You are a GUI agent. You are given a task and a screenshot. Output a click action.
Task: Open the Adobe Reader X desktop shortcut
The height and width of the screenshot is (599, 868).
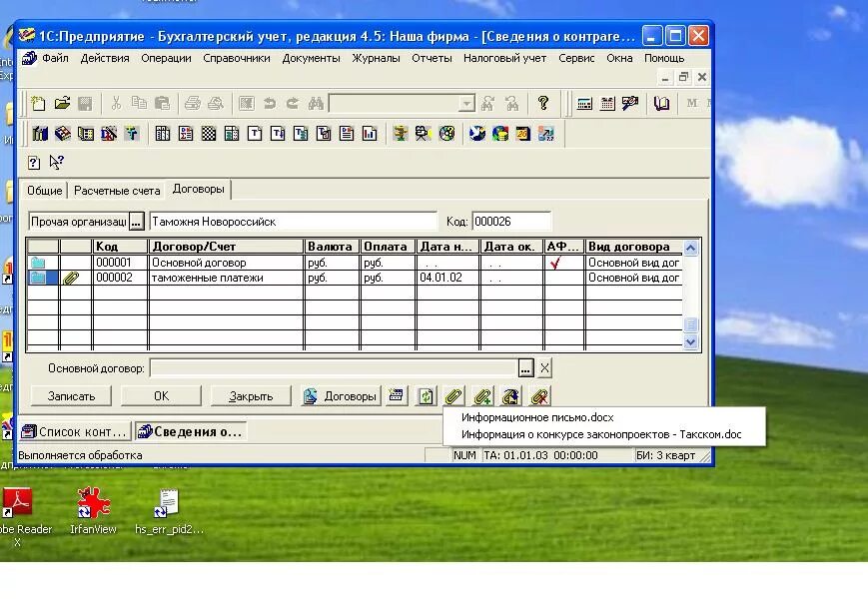(x=20, y=516)
